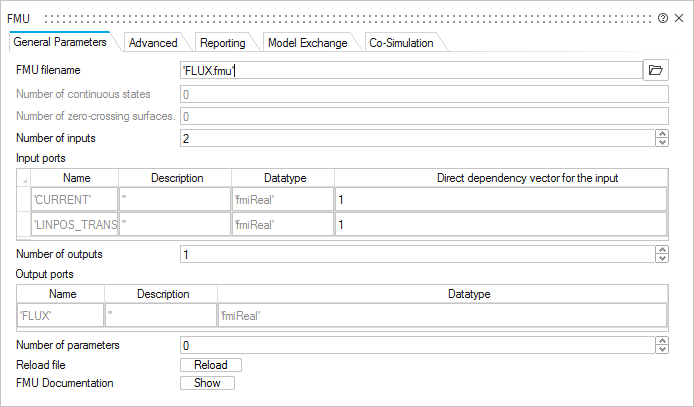Select the 'CURRENT' input port name cell
Screen dimensions: 694x407
(x=74, y=200)
